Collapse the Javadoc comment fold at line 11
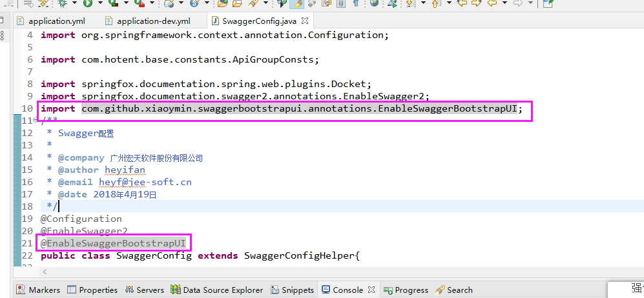 [35, 121]
